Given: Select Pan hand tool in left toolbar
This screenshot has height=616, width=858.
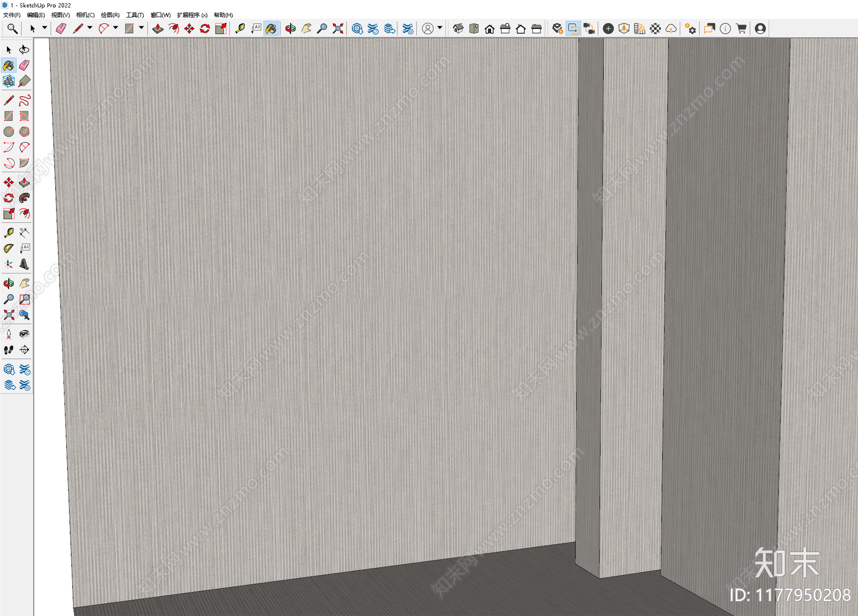Looking at the screenshot, I should [x=24, y=283].
